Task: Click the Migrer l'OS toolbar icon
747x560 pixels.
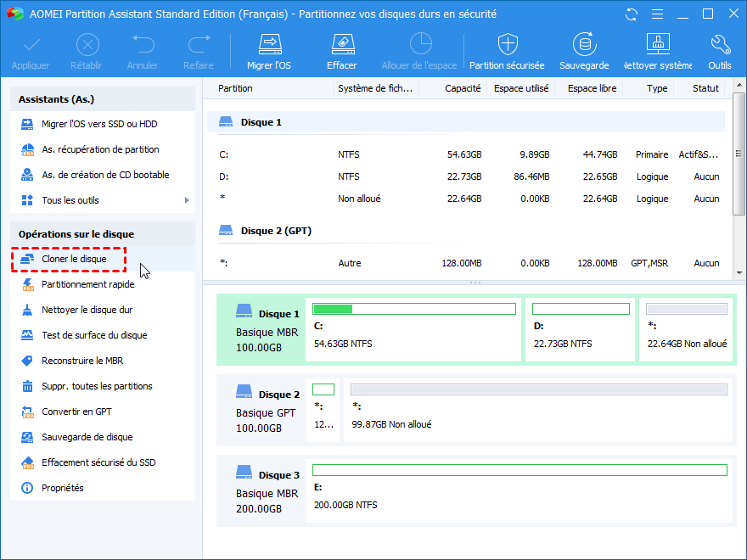Action: click(269, 51)
